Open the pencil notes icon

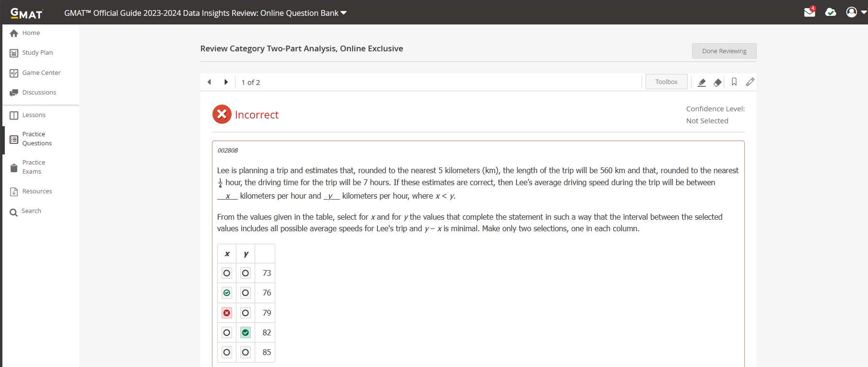pos(750,82)
